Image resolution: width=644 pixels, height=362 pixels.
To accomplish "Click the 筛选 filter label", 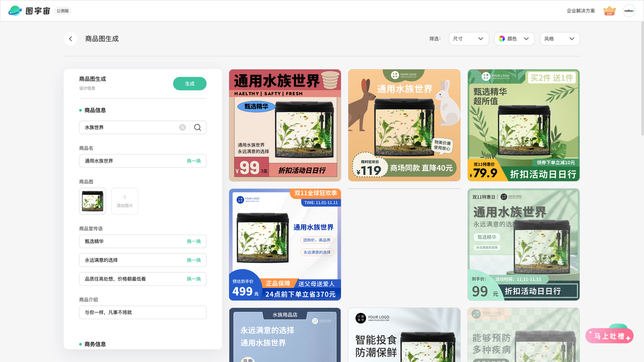I will pyautogui.click(x=435, y=39).
